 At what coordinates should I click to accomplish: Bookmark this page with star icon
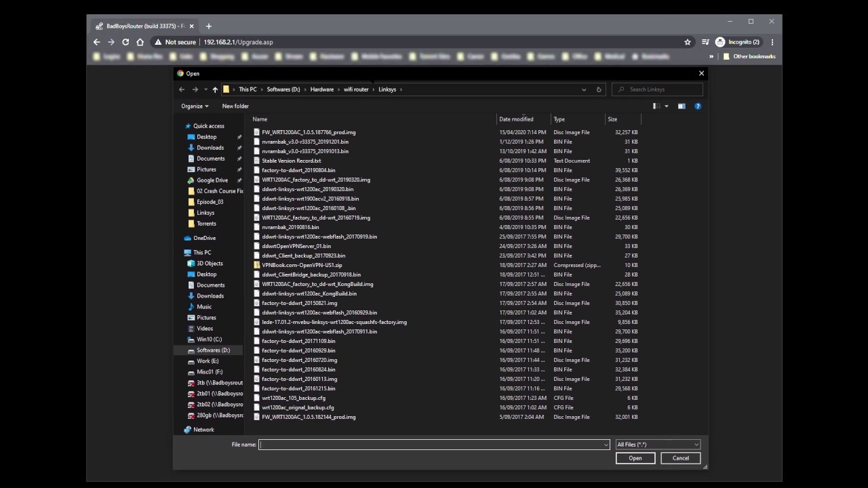pyautogui.click(x=688, y=42)
